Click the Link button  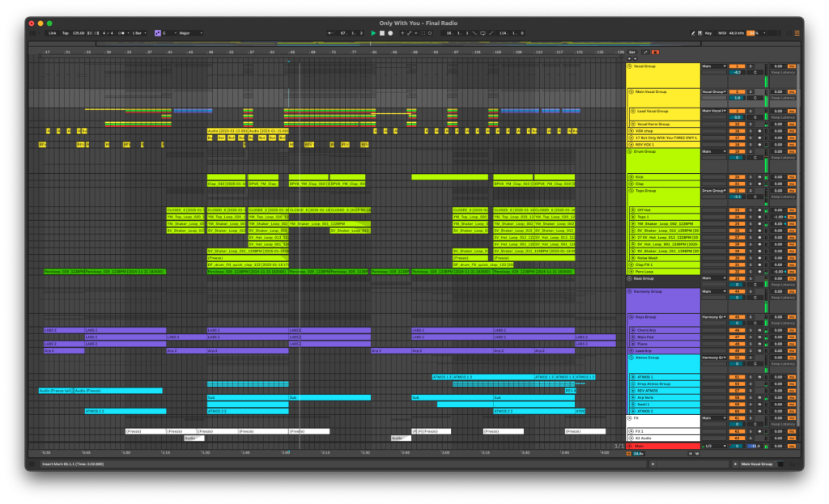(52, 33)
